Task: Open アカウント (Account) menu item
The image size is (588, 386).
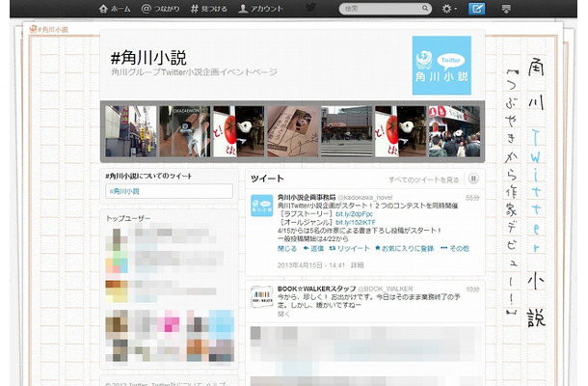Action: (x=260, y=9)
